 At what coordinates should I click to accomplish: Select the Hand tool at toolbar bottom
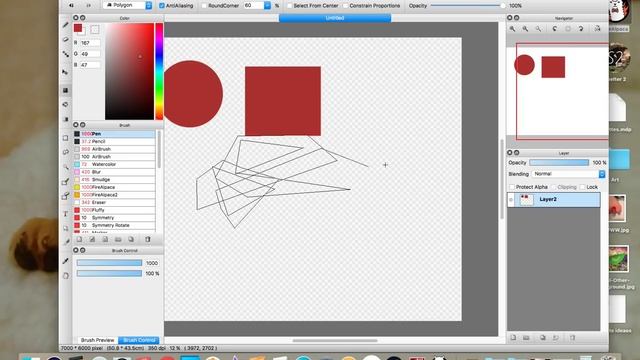65,276
